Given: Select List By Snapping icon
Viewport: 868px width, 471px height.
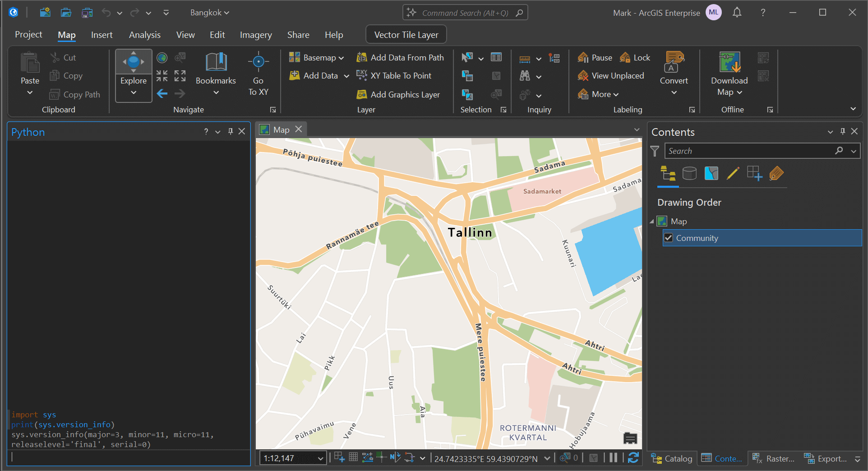Looking at the screenshot, I should pos(755,173).
